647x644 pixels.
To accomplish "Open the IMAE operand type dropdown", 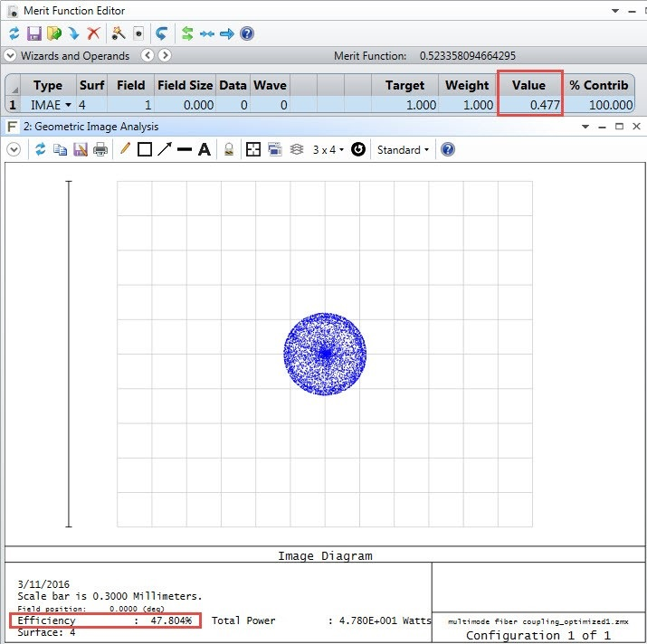I will [68, 106].
